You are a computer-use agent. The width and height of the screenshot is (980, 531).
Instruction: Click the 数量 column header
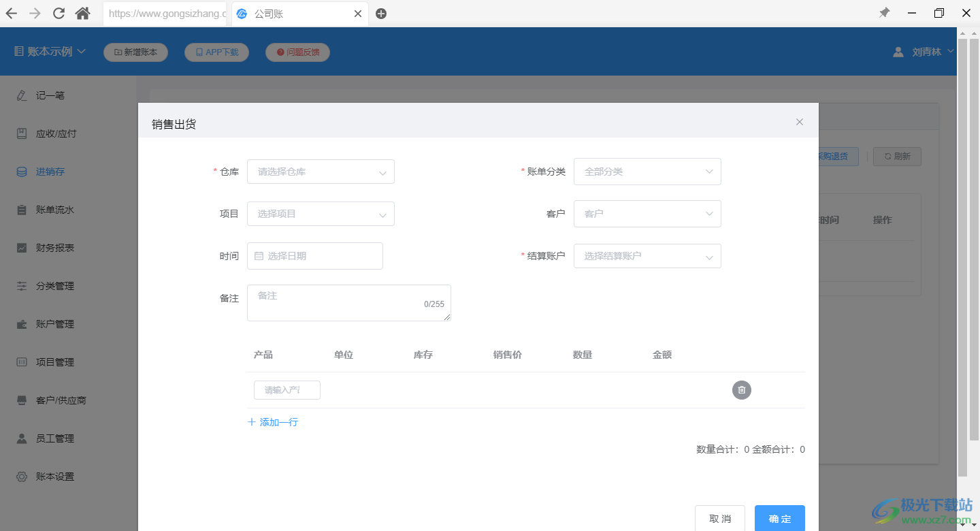(x=583, y=355)
